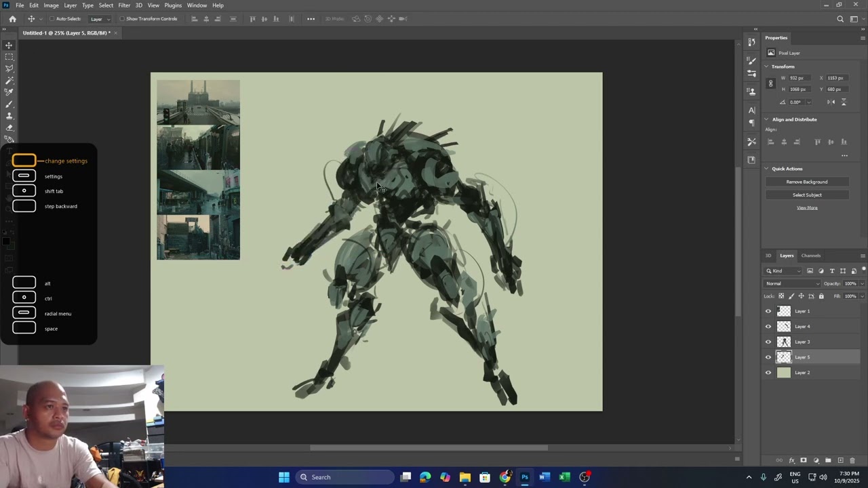Open the Filter menu

coord(124,5)
